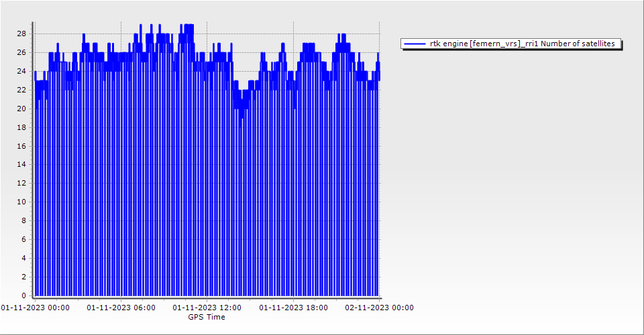644x335 pixels.
Task: Click the y-axis value 8
Action: click(x=23, y=220)
